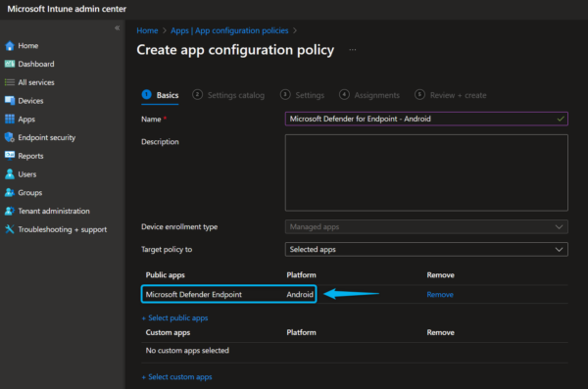This screenshot has height=389, width=588.
Task: Open Dashboard menu entry
Action: click(36, 64)
